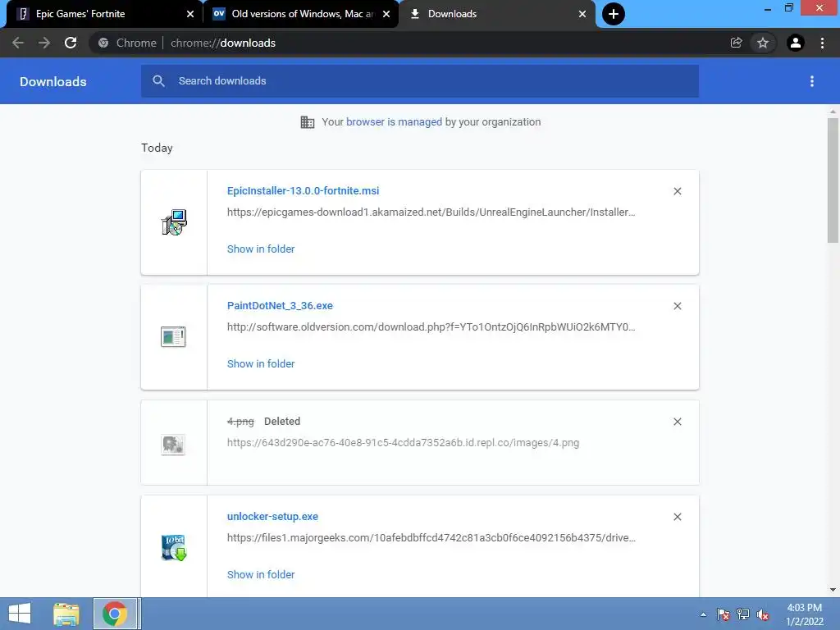Show PaintDotNet file in folder
Viewport: 840px width, 630px height.
click(261, 363)
